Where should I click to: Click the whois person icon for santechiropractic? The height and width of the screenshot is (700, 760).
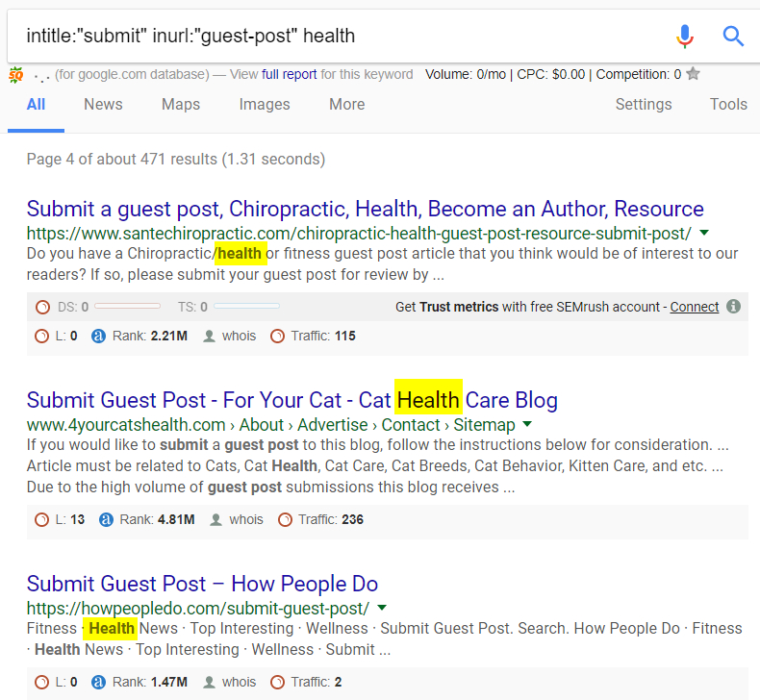tap(209, 337)
